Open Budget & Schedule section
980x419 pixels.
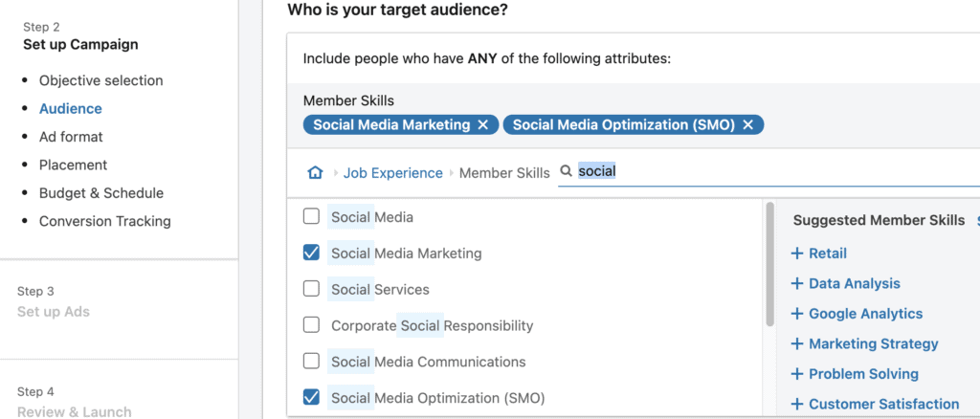click(x=101, y=193)
